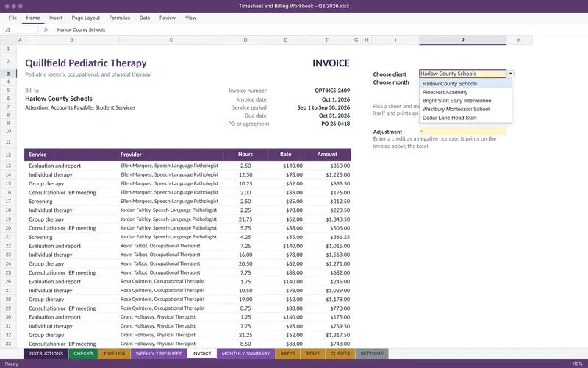This screenshot has width=588, height=368.
Task: Click the Quillfield Pediatric Therapy title
Action: pyautogui.click(x=86, y=63)
